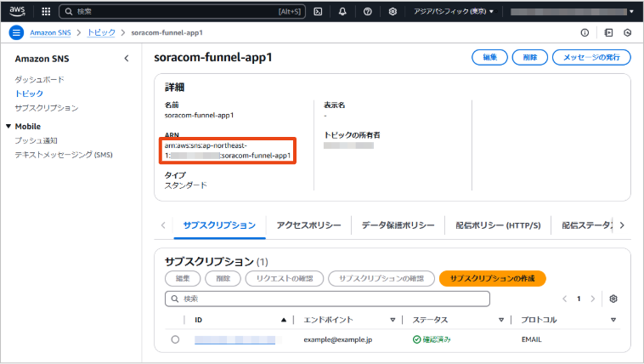Open サブスクリプション in the sidebar
This screenshot has width=644, height=364.
[x=47, y=108]
